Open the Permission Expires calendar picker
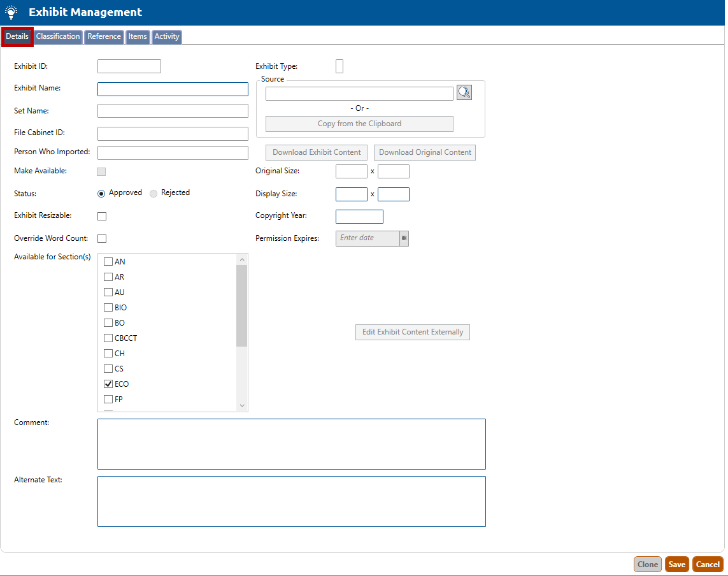Viewport: 728px width, 576px height. pyautogui.click(x=404, y=238)
